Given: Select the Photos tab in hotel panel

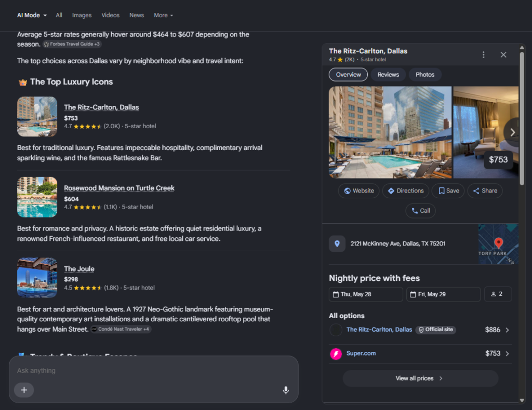Looking at the screenshot, I should coord(425,75).
